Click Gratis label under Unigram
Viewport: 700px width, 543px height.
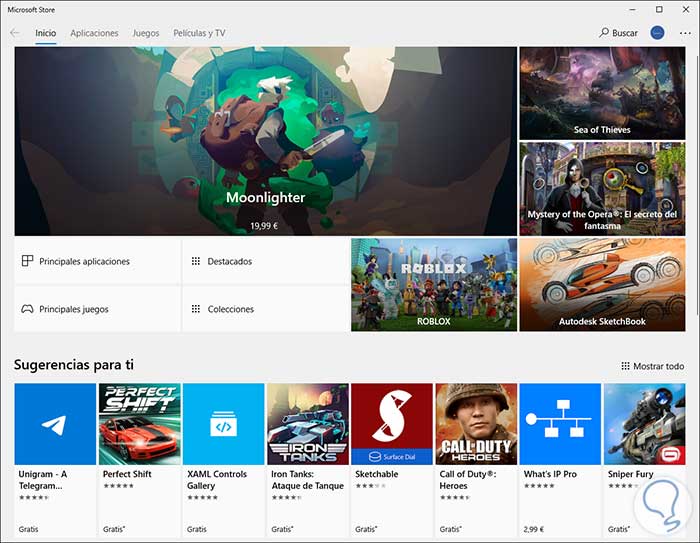[x=28, y=529]
